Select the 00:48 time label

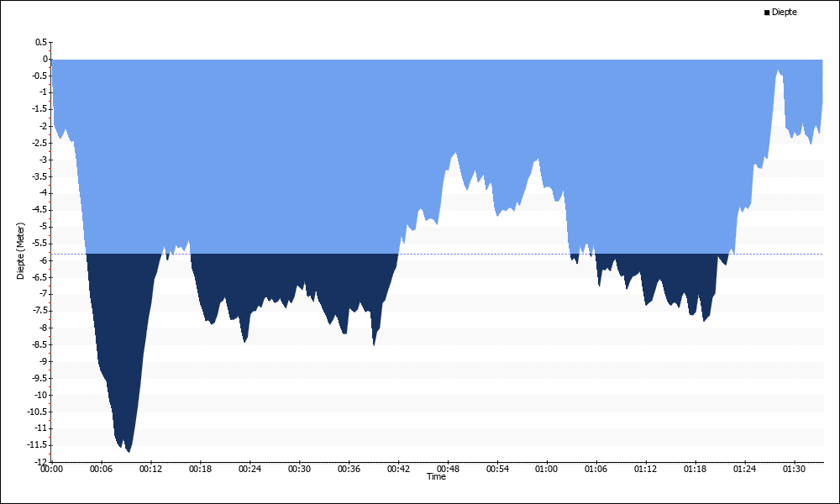pyautogui.click(x=448, y=469)
